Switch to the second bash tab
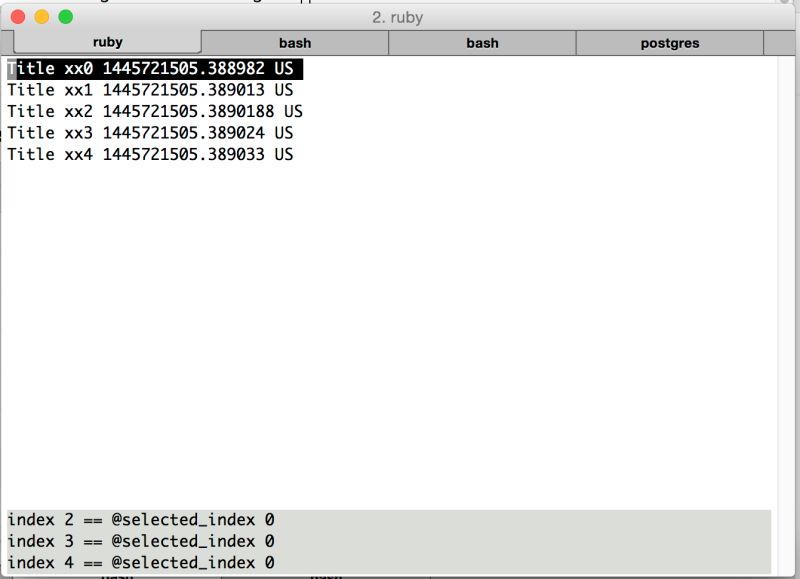Viewport: 800px width, 579px height. pyautogui.click(x=481, y=43)
